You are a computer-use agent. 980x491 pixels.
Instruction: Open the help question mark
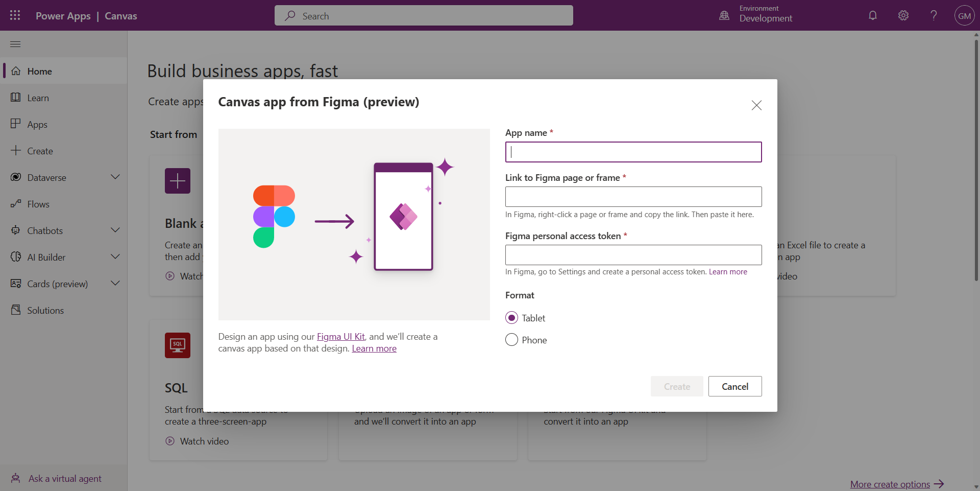934,15
